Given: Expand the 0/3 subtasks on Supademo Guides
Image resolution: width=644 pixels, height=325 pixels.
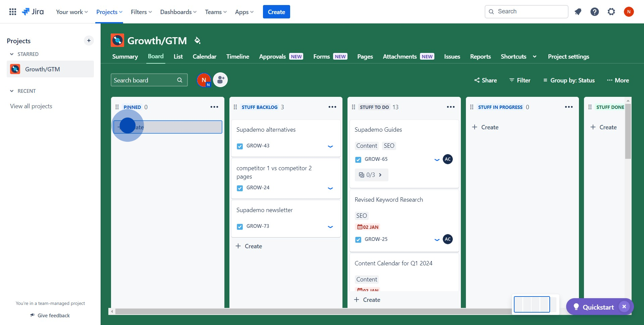Looking at the screenshot, I should 371,175.
